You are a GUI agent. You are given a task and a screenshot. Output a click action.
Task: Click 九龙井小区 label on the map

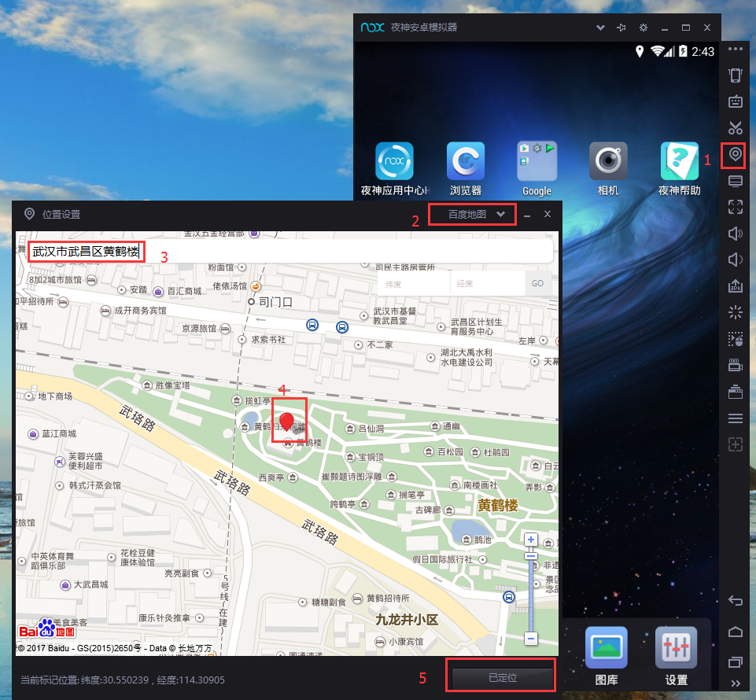point(407,620)
